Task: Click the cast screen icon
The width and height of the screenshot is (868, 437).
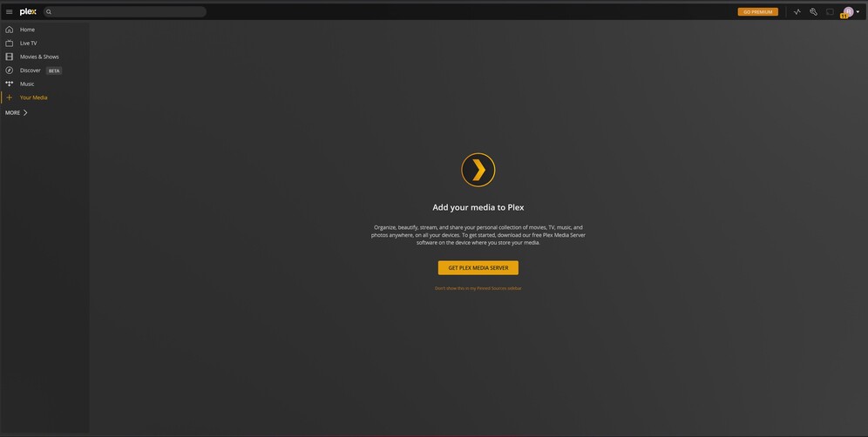Action: pyautogui.click(x=830, y=11)
